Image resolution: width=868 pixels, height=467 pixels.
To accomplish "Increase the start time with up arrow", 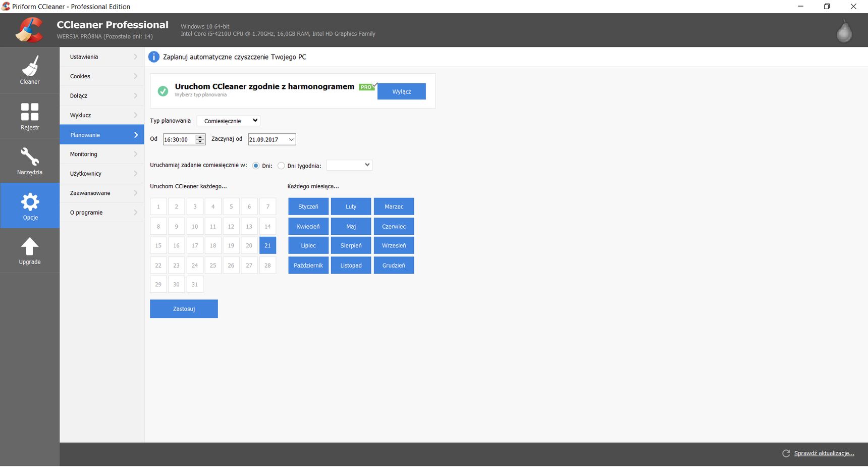I will [x=200, y=137].
